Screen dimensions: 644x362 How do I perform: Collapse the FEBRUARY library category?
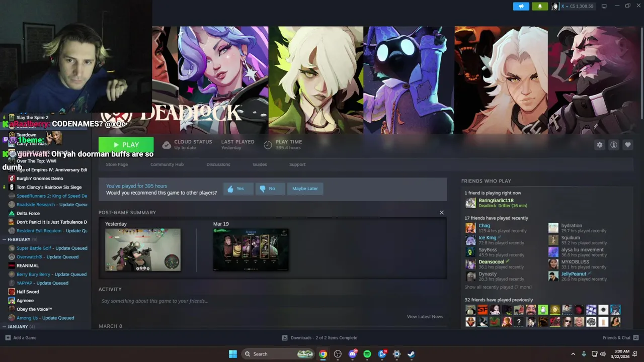tap(5, 239)
